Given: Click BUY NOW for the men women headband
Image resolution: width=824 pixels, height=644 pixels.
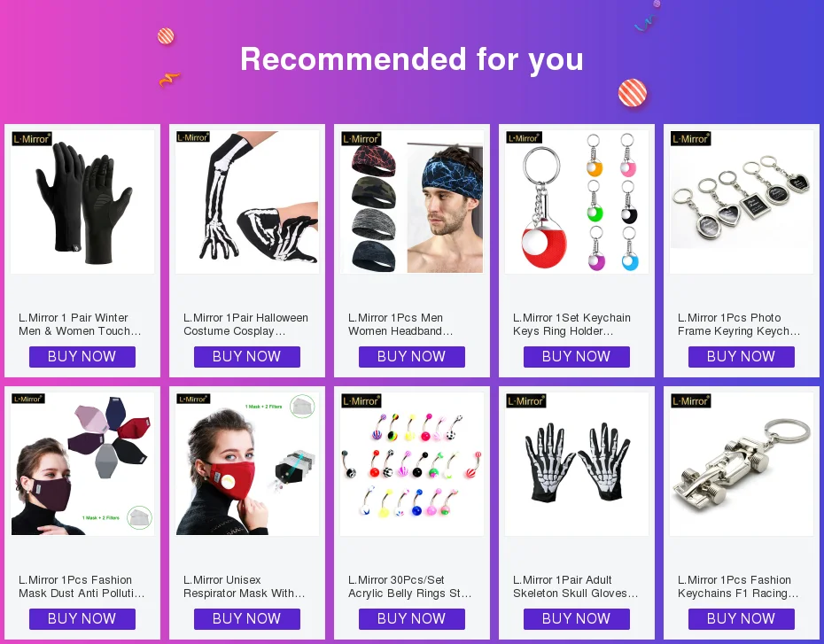Looking at the screenshot, I should 412,357.
